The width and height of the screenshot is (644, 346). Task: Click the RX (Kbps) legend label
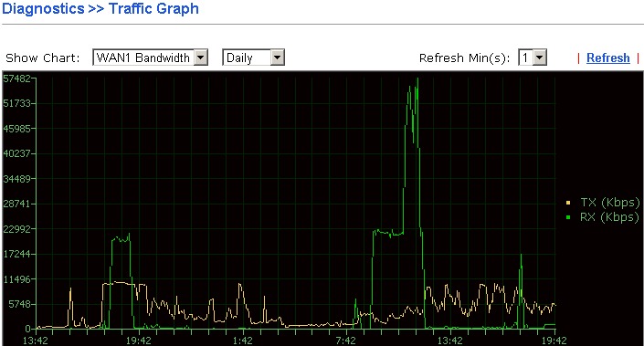(610, 216)
